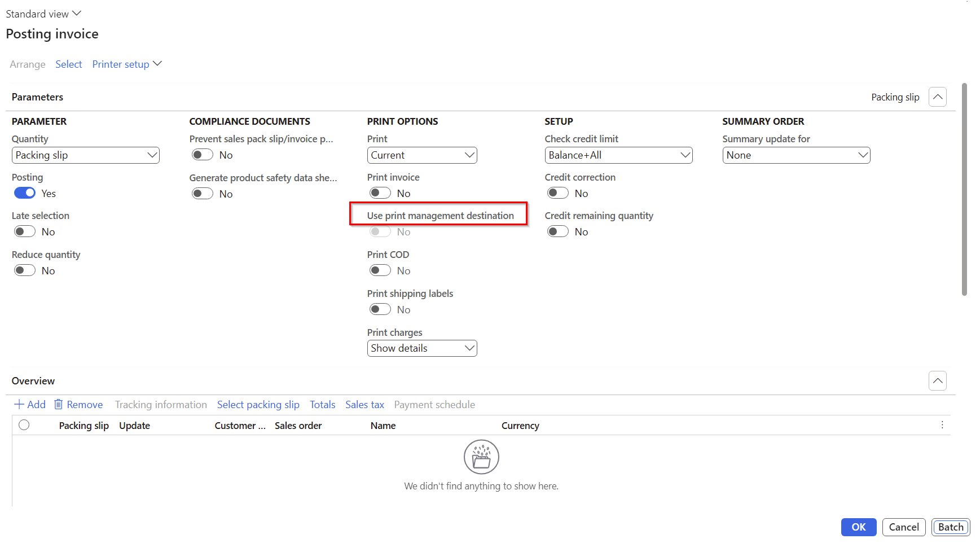Click the Add plus icon in Overview
This screenshot has width=980, height=543.
[19, 405]
